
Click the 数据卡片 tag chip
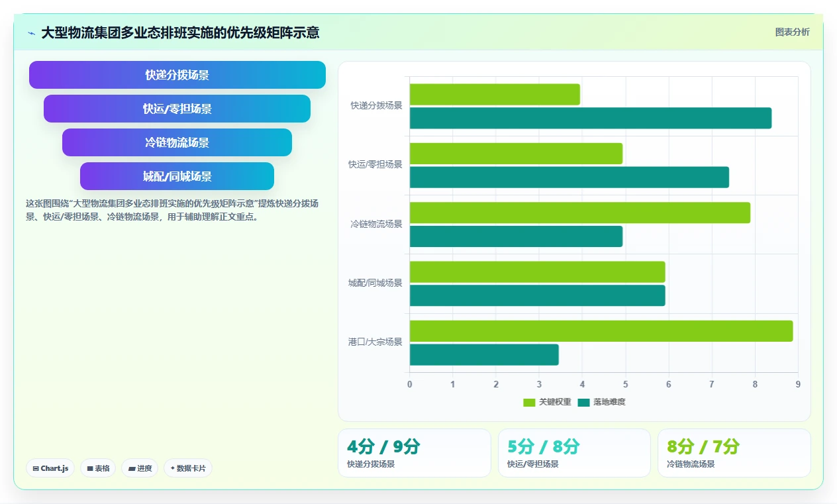coord(188,468)
